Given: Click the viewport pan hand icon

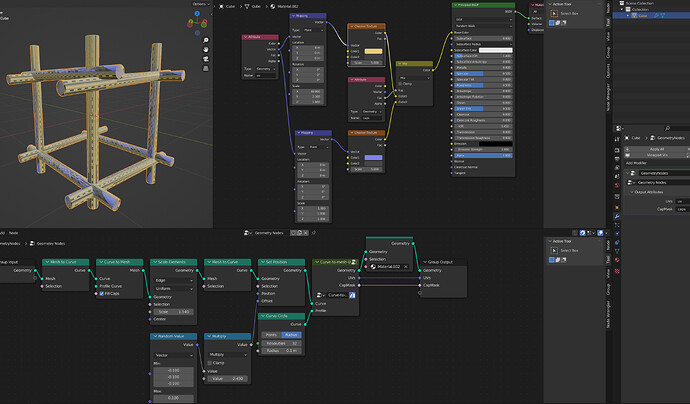Looking at the screenshot, I should click(x=206, y=49).
